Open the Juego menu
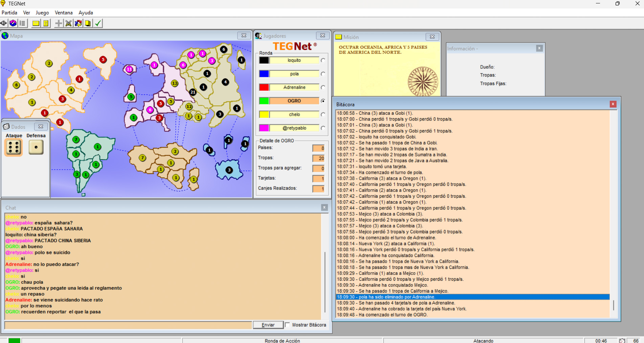This screenshot has width=644, height=343. (x=42, y=13)
